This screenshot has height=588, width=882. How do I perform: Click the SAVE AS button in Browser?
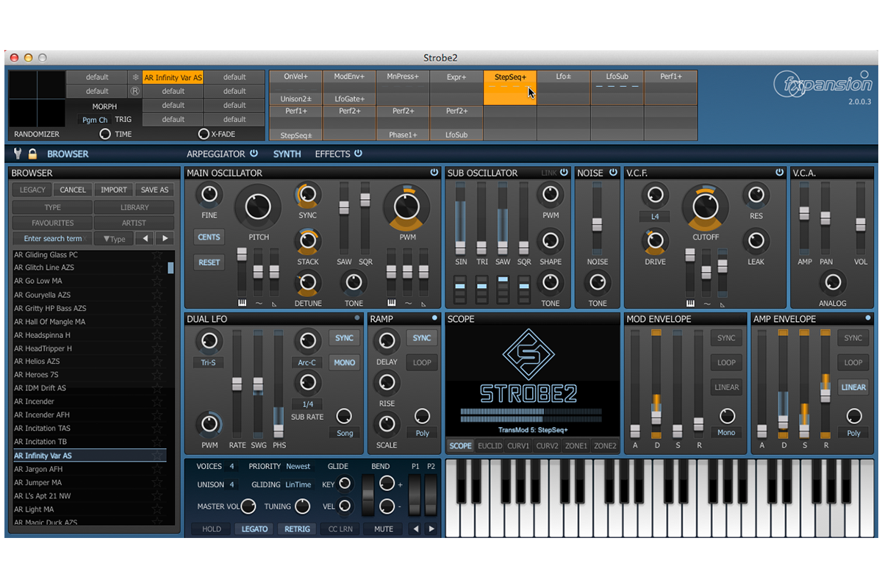click(x=154, y=190)
